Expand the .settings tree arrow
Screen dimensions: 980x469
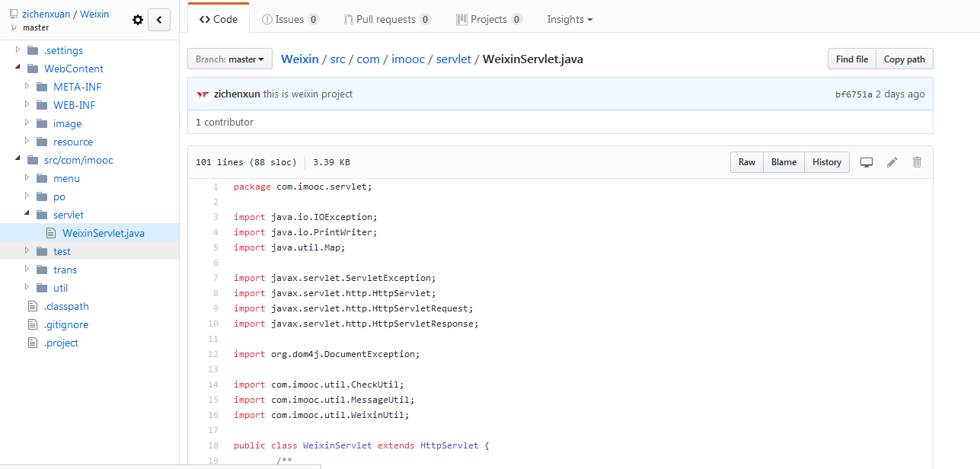tap(18, 50)
